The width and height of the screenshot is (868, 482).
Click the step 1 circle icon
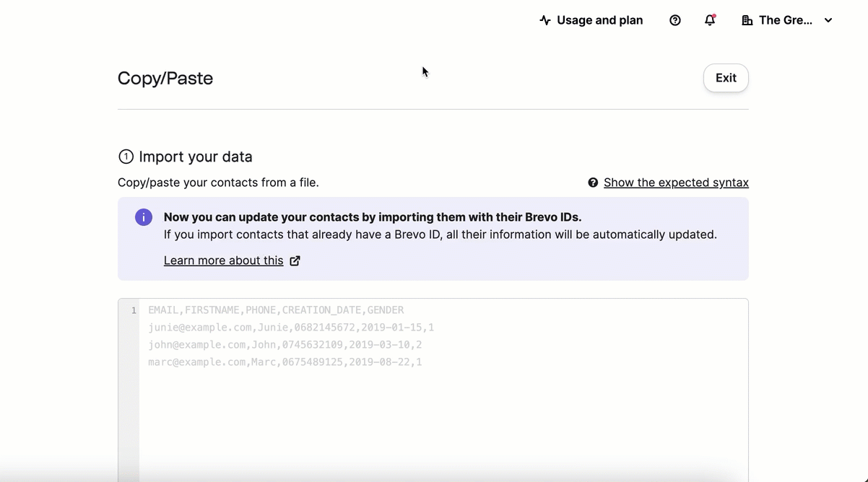coord(126,157)
